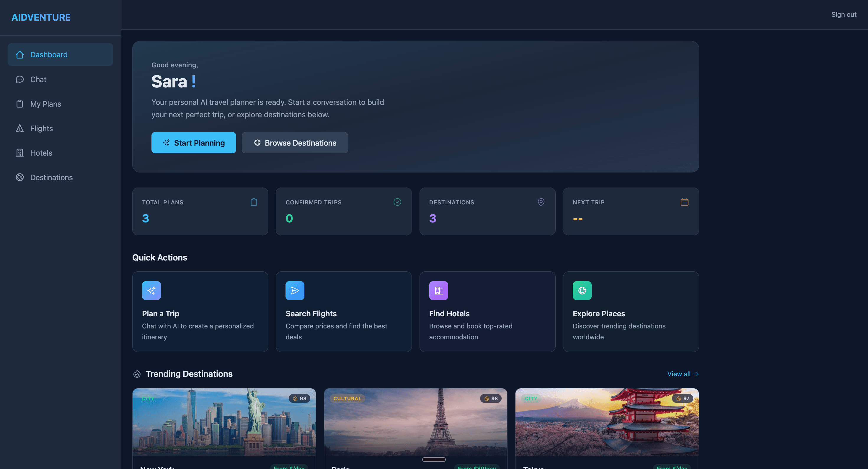Click the Start Planning button
The height and width of the screenshot is (469, 868).
(194, 143)
